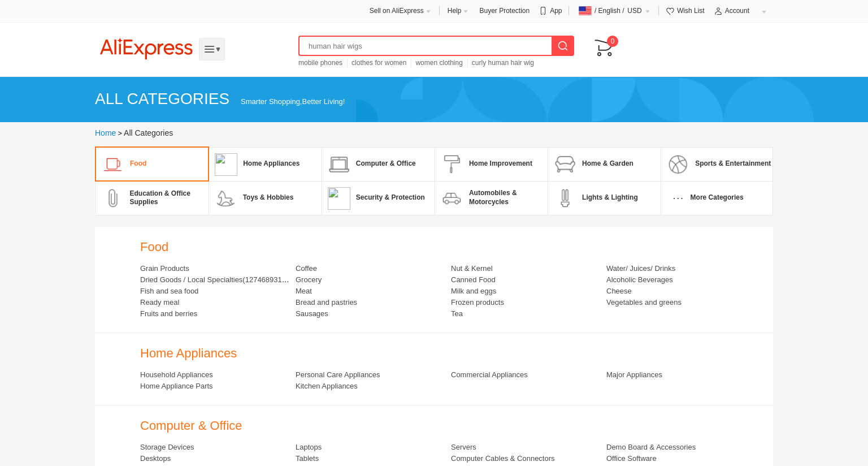The height and width of the screenshot is (466, 868).
Task: Open the English / USD language selector
Action: coord(614,11)
